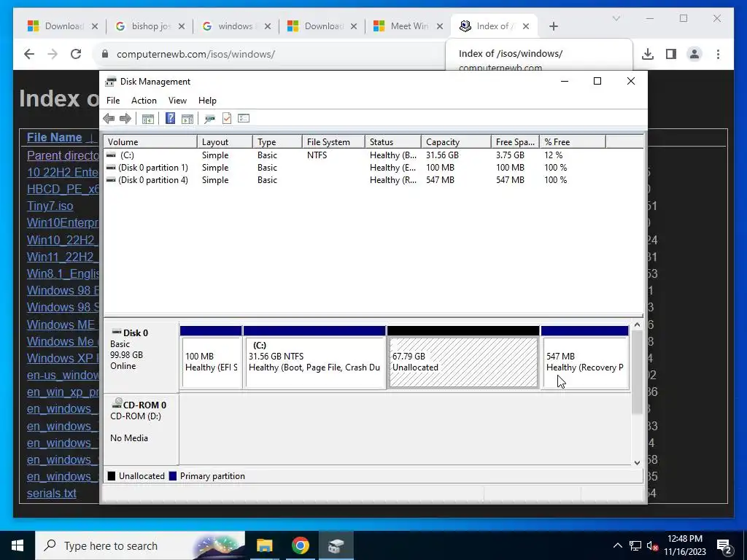Close the 'Meet Win' Chrome tab

click(x=440, y=26)
